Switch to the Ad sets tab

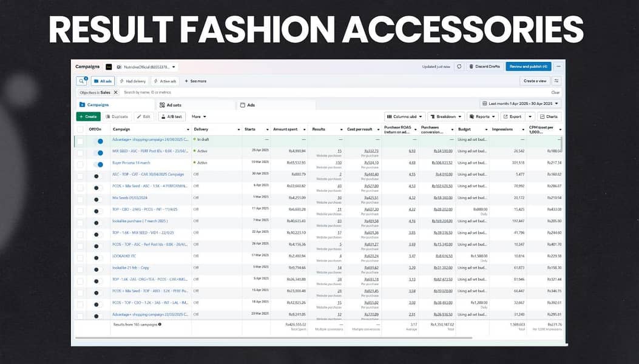(x=174, y=105)
